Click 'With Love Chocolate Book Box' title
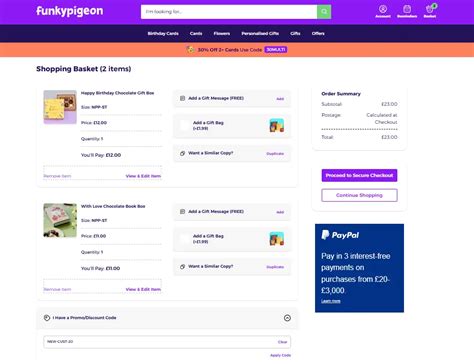474x364 pixels. point(113,206)
